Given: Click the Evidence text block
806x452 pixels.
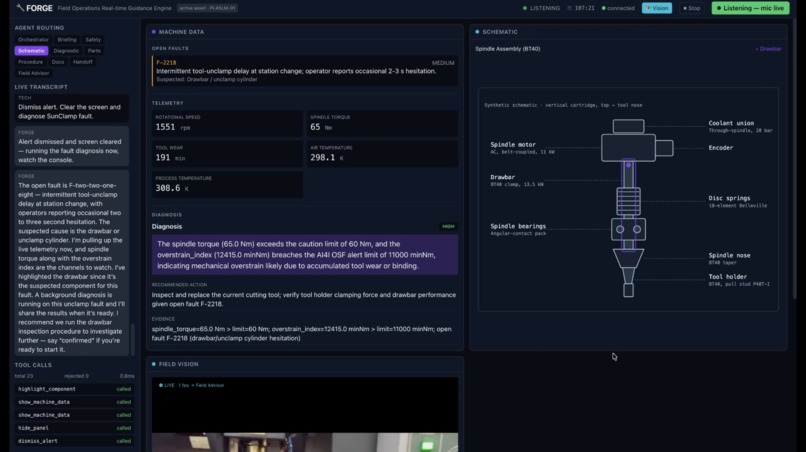Looking at the screenshot, I should point(302,333).
